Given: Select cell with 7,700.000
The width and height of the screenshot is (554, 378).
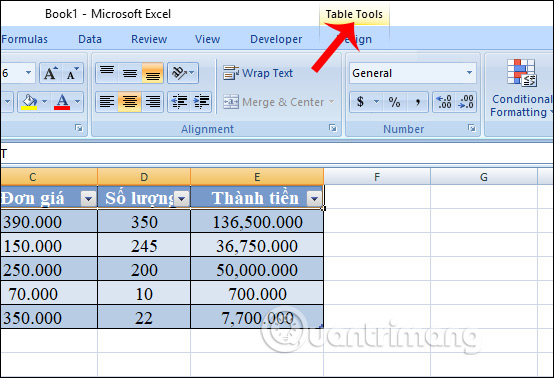Looking at the screenshot, I should 257,318.
